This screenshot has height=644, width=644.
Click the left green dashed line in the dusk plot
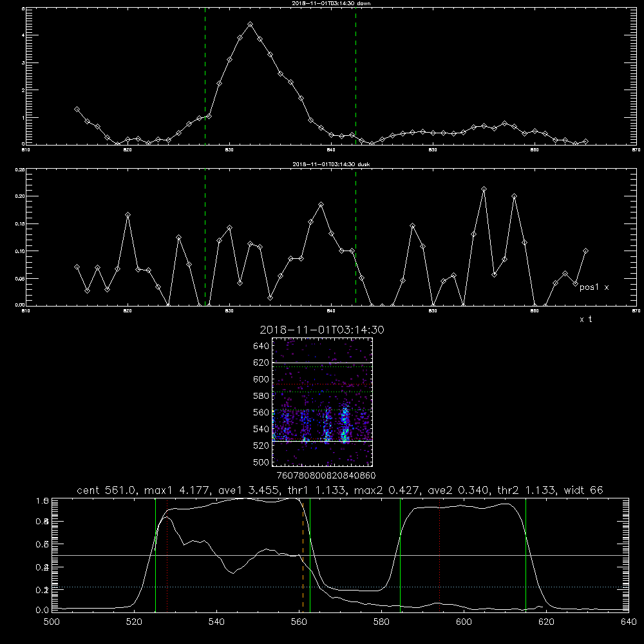tap(205, 238)
